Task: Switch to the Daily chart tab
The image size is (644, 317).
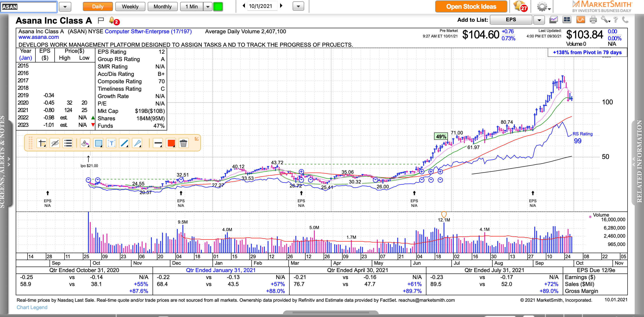Action: (98, 6)
